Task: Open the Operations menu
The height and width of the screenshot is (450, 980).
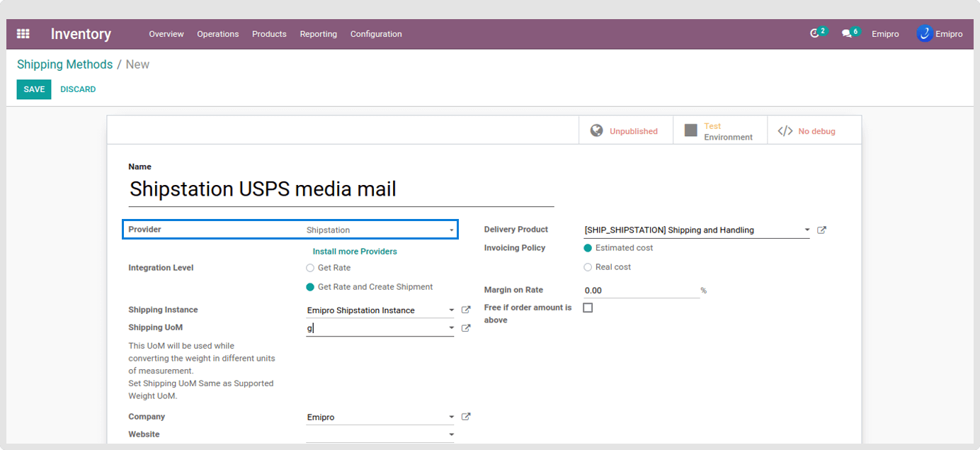Action: pyautogui.click(x=218, y=34)
